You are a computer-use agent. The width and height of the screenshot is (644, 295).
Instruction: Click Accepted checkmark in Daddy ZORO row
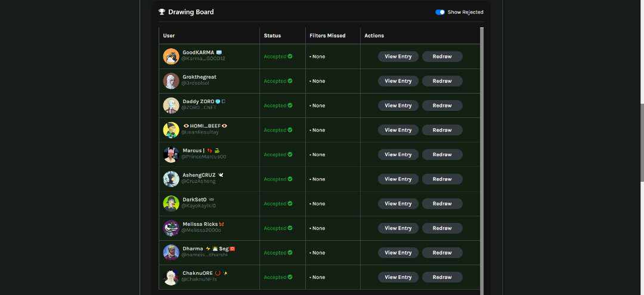pos(290,105)
